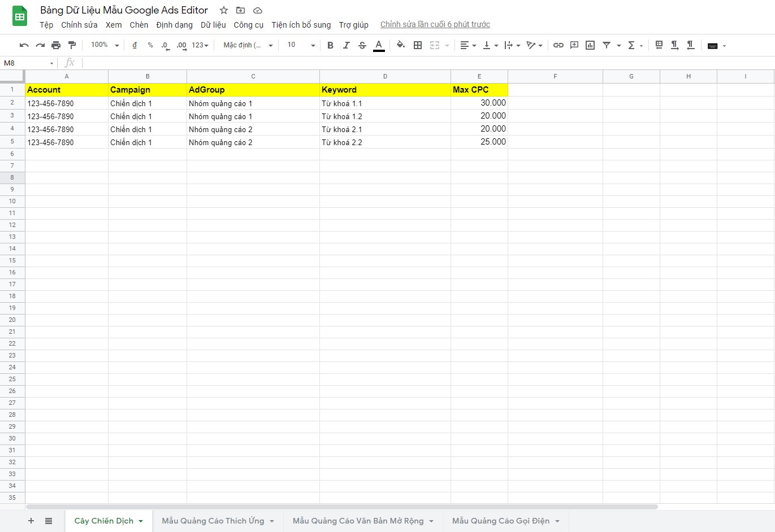The image size is (775, 532).
Task: Insert a chart from the toolbar
Action: coord(590,45)
